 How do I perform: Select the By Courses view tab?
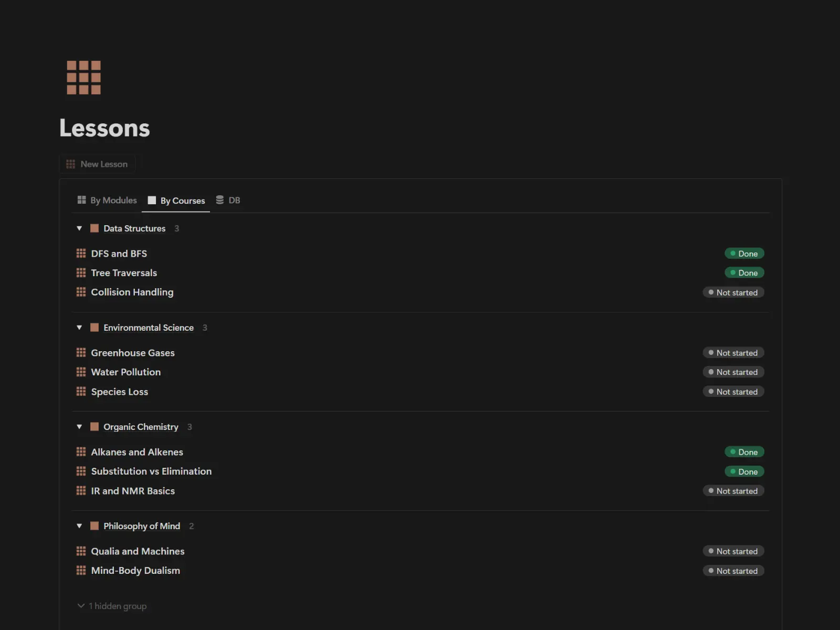point(176,201)
